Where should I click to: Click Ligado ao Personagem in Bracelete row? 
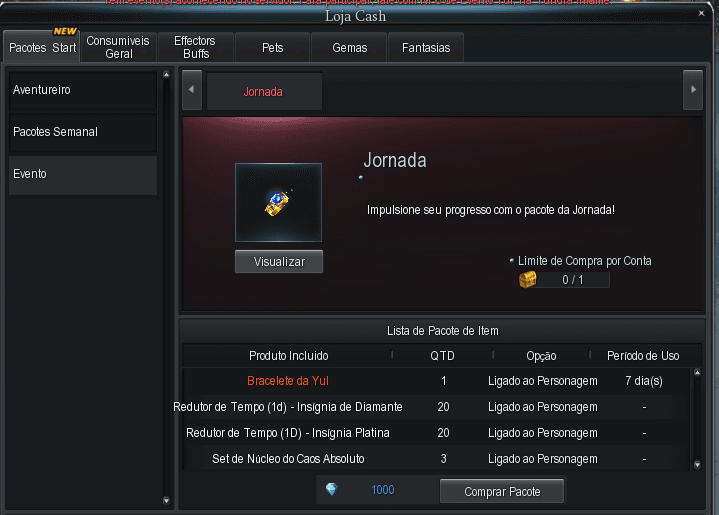point(542,381)
